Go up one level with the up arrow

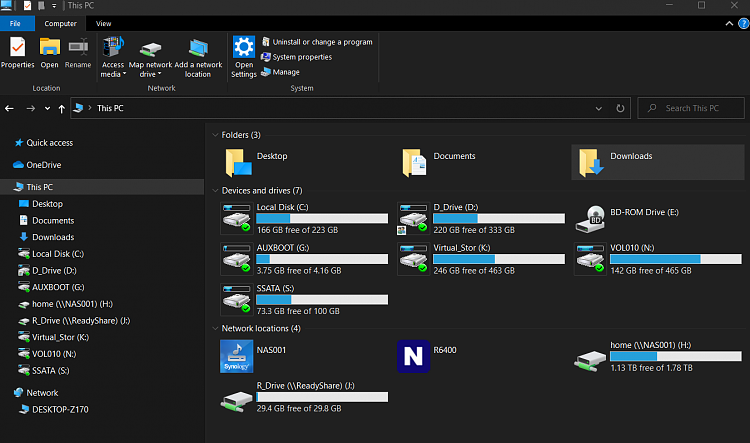(x=62, y=108)
